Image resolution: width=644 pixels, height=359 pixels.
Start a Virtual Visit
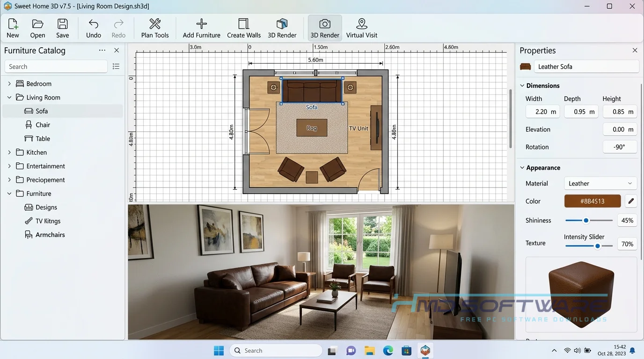coord(362,28)
